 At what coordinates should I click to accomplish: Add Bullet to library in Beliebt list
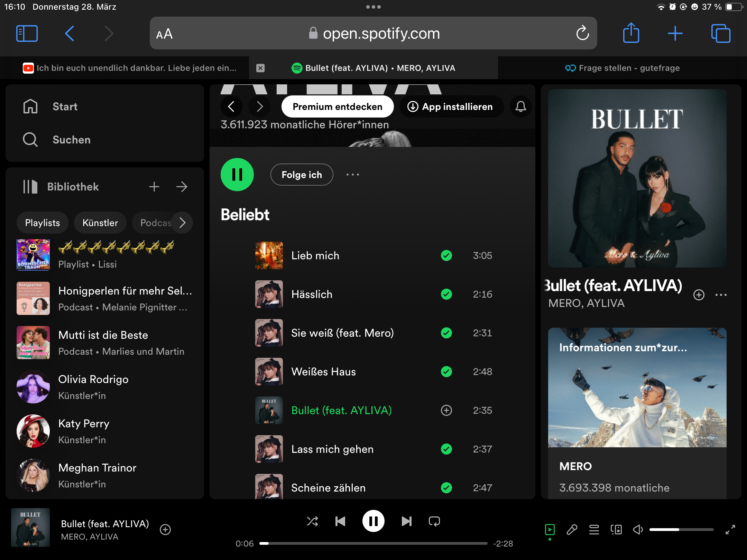pos(446,410)
